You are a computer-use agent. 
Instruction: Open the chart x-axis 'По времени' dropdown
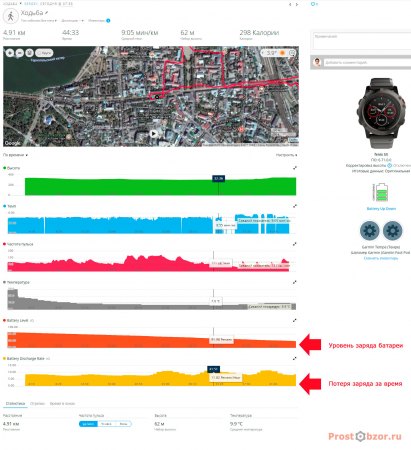(15, 155)
